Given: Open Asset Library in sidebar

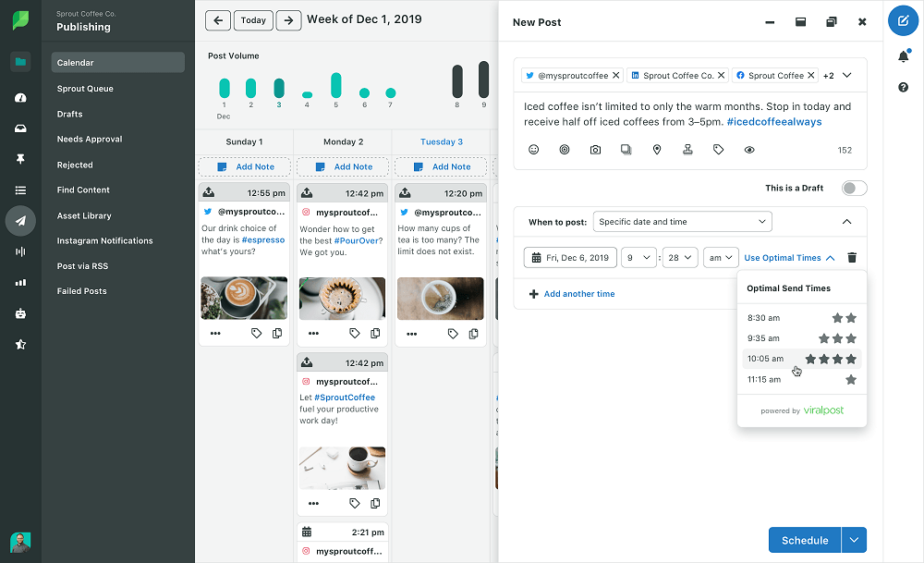Looking at the screenshot, I should [84, 215].
